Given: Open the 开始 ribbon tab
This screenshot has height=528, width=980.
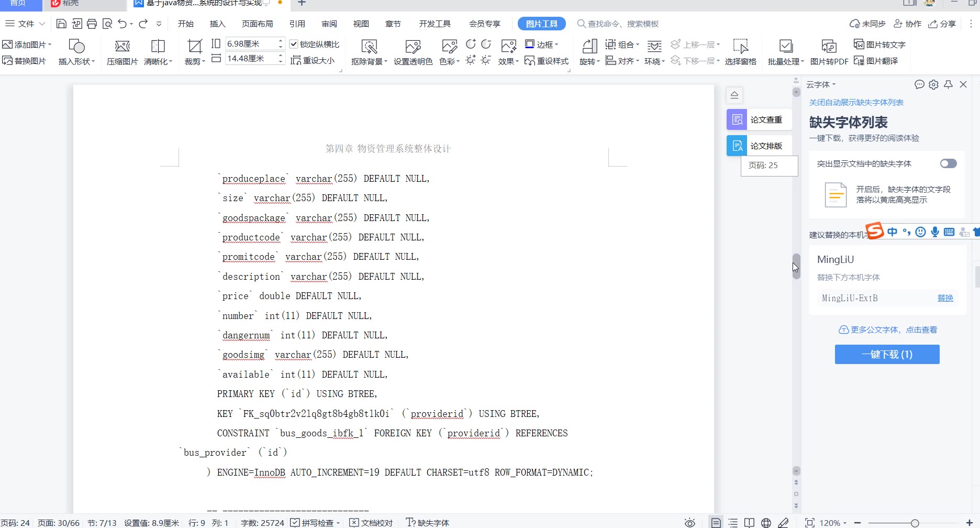Looking at the screenshot, I should coord(185,24).
